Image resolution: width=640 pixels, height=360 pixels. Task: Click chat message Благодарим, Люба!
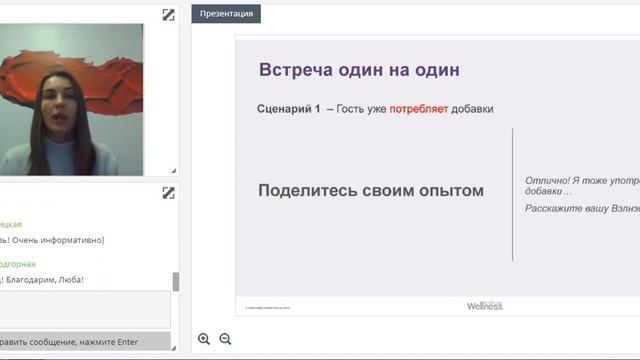tap(44, 280)
